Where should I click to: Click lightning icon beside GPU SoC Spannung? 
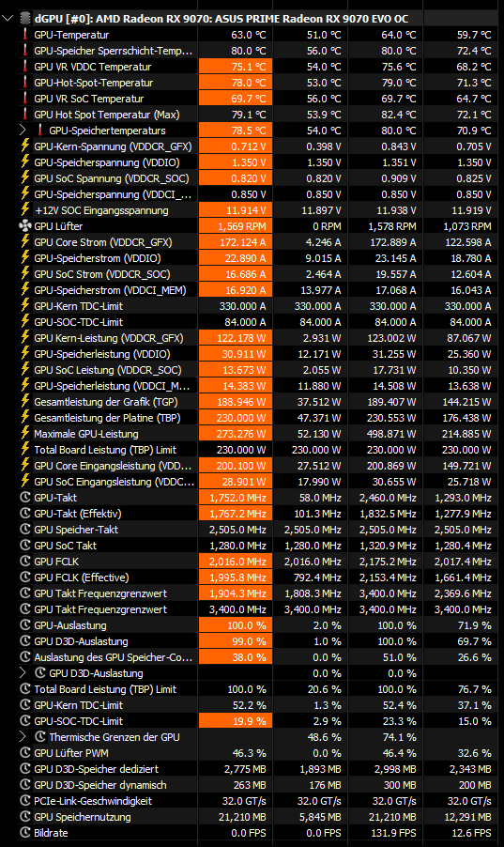pos(24,178)
